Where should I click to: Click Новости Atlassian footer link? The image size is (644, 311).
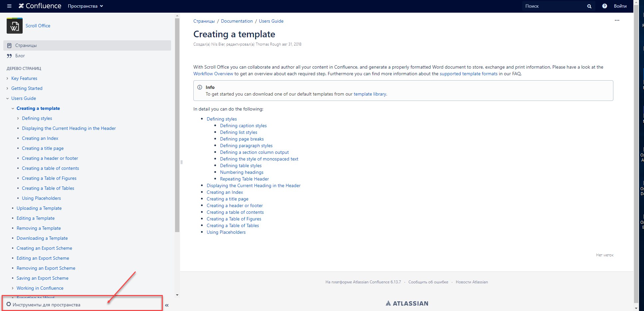point(472,282)
